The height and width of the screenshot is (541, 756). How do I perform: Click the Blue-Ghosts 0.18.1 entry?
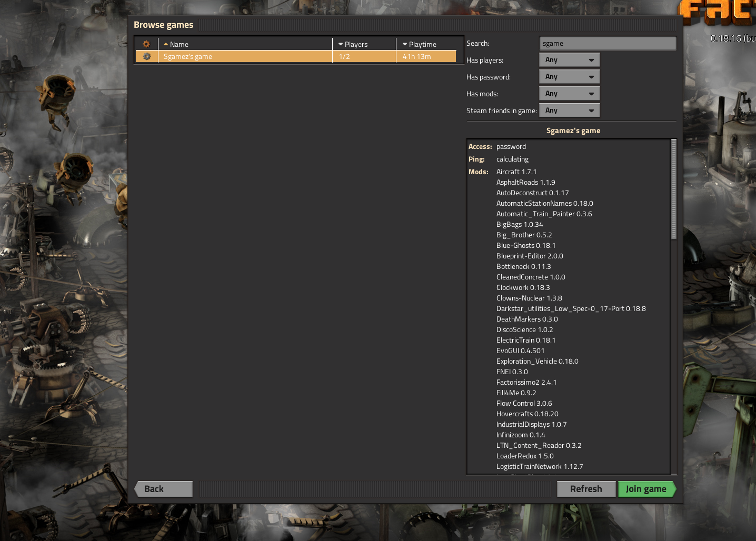[526, 245]
